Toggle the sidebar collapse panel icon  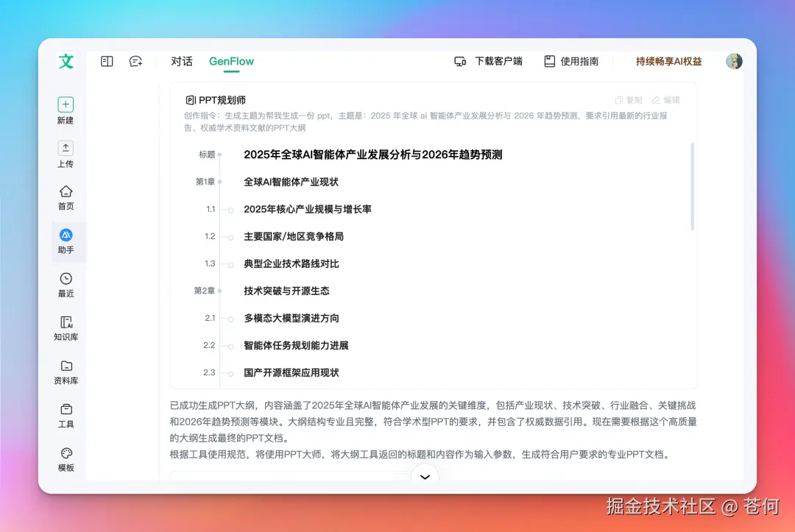coord(106,62)
